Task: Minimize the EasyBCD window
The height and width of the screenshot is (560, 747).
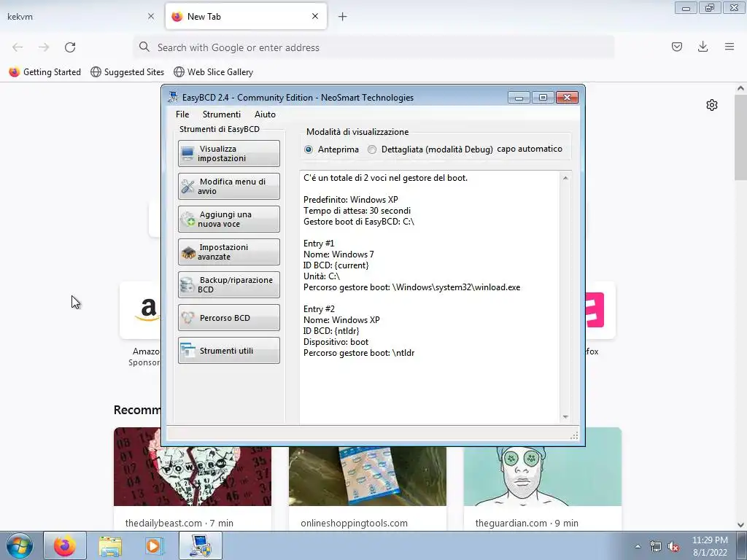Action: (x=519, y=98)
